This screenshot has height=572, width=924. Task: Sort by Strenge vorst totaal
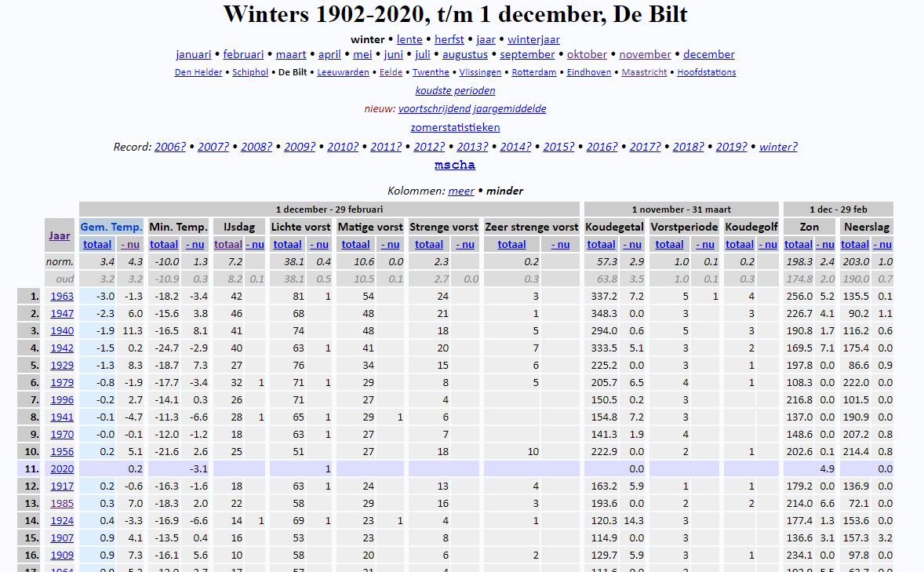tap(429, 244)
